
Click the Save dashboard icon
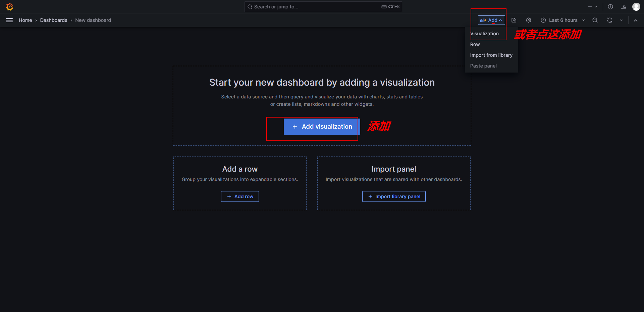click(514, 20)
